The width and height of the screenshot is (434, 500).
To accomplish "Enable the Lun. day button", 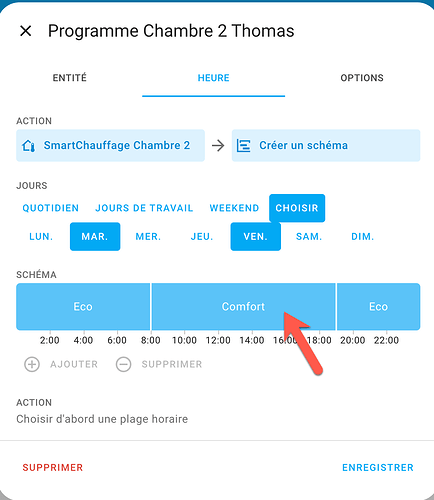I will pyautogui.click(x=41, y=236).
